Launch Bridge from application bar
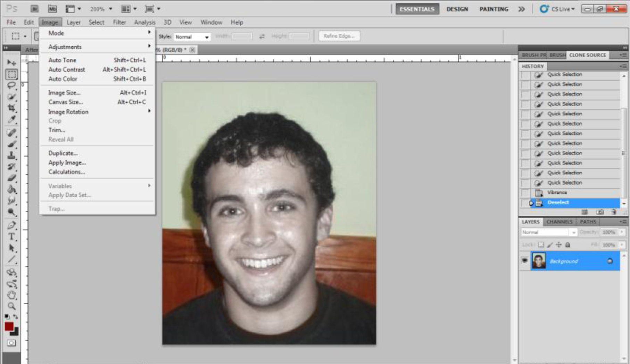 click(x=34, y=9)
